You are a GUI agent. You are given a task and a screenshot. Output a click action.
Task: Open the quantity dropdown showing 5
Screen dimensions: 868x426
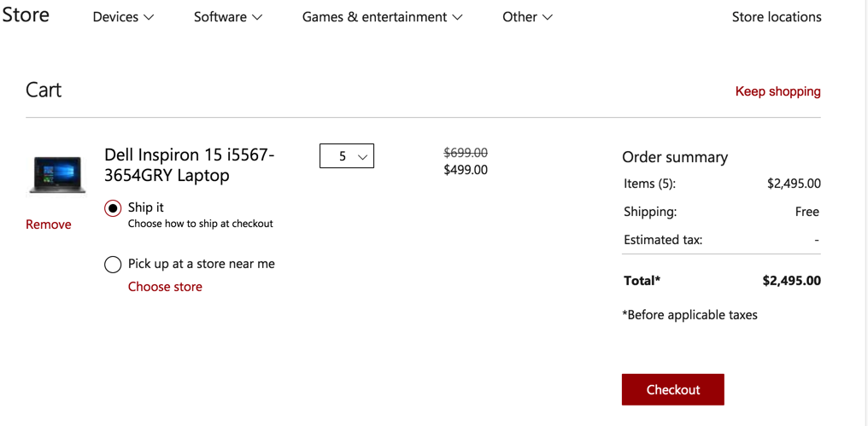(346, 156)
